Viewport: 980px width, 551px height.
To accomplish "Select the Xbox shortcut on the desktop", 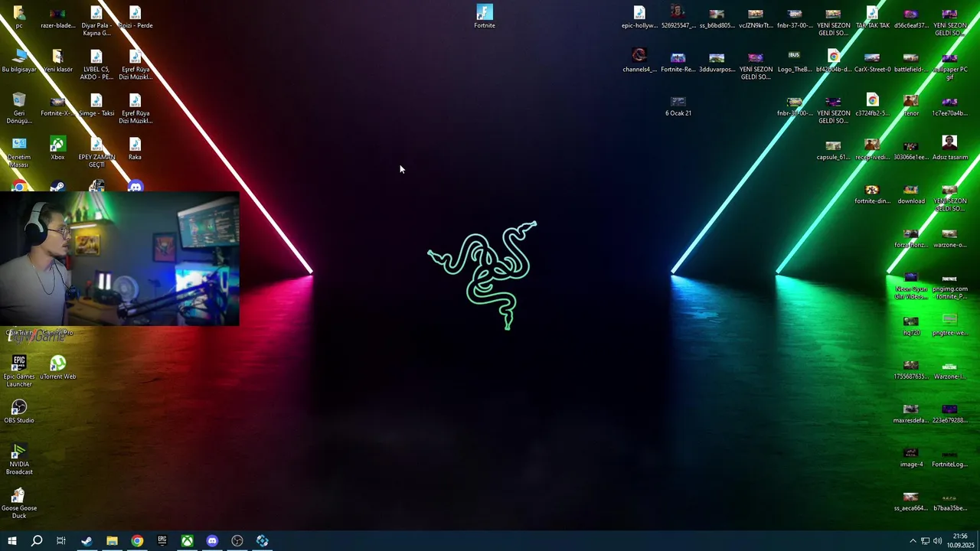I will [x=57, y=149].
